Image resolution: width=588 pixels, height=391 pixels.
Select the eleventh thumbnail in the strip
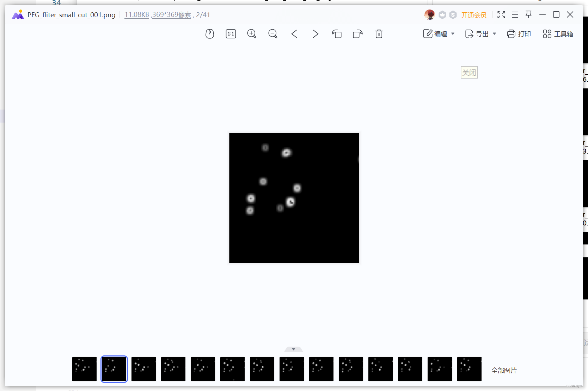[x=380, y=369]
